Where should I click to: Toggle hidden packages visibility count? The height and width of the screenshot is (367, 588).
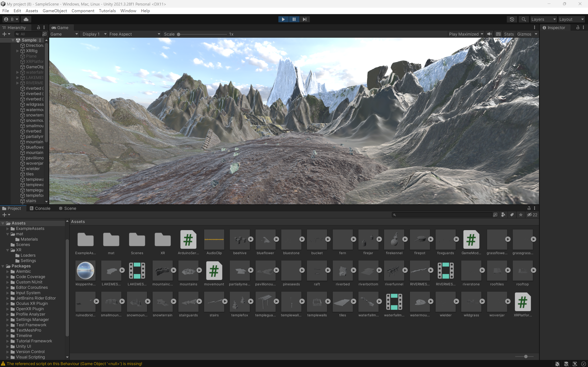[x=532, y=215]
